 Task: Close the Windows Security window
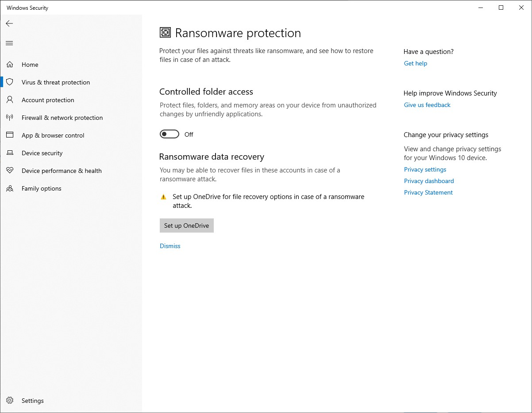click(521, 8)
